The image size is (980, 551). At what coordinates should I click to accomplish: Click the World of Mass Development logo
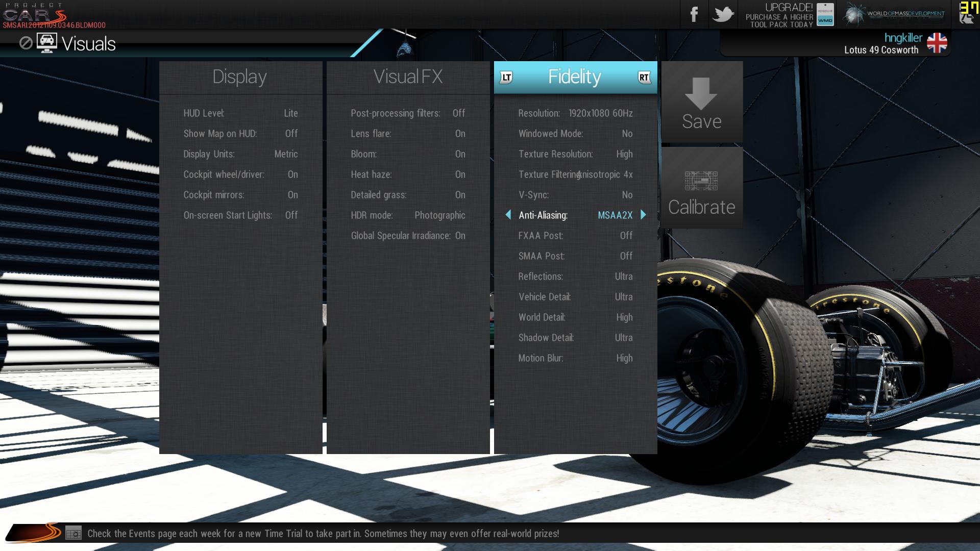(x=894, y=14)
